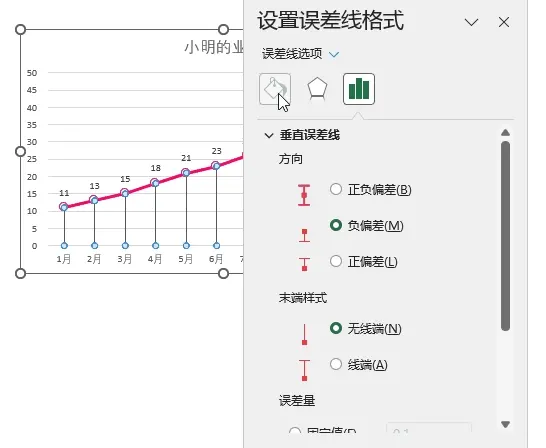The width and height of the screenshot is (546, 448).
Task: Click the 1月 axis label
Action: 64,259
